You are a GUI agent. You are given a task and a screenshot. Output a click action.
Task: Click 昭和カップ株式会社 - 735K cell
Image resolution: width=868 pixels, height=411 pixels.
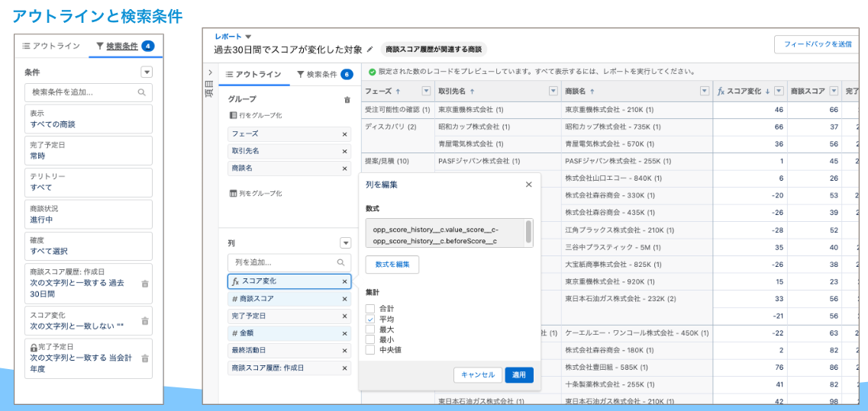(637, 127)
